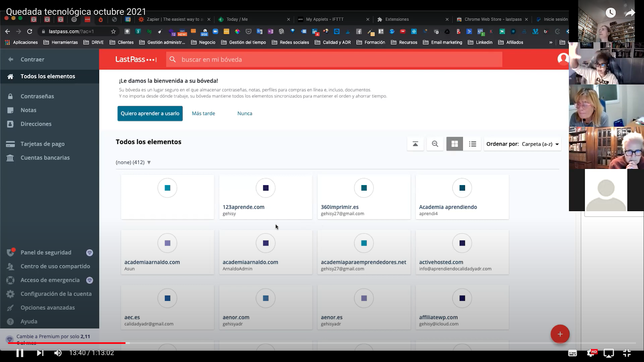644x362 pixels.
Task: Click browser back arrow
Action: [8, 31]
